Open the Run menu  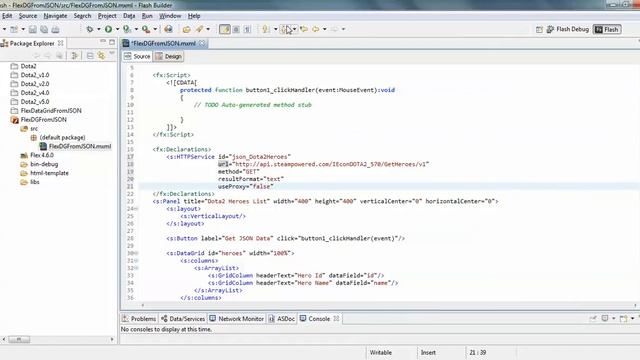point(147,16)
